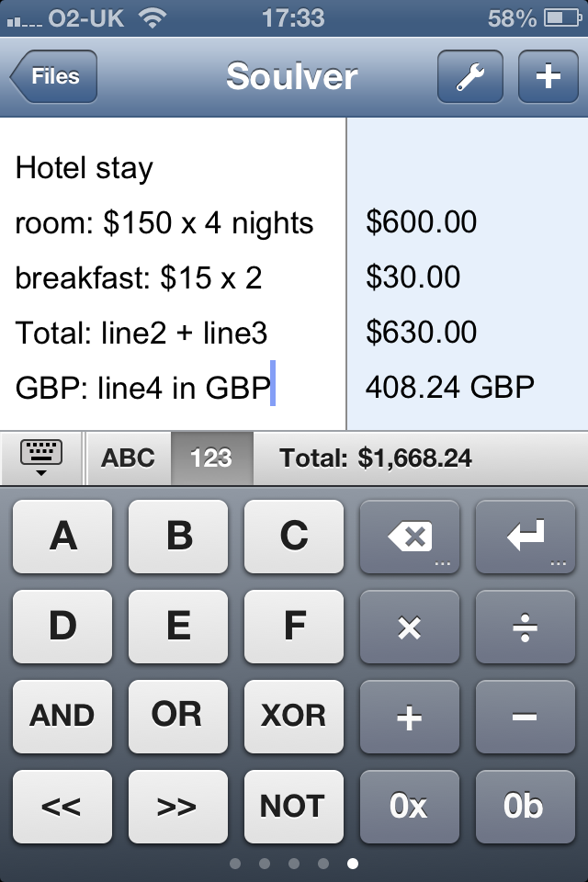Tap the plus operator key

(410, 717)
